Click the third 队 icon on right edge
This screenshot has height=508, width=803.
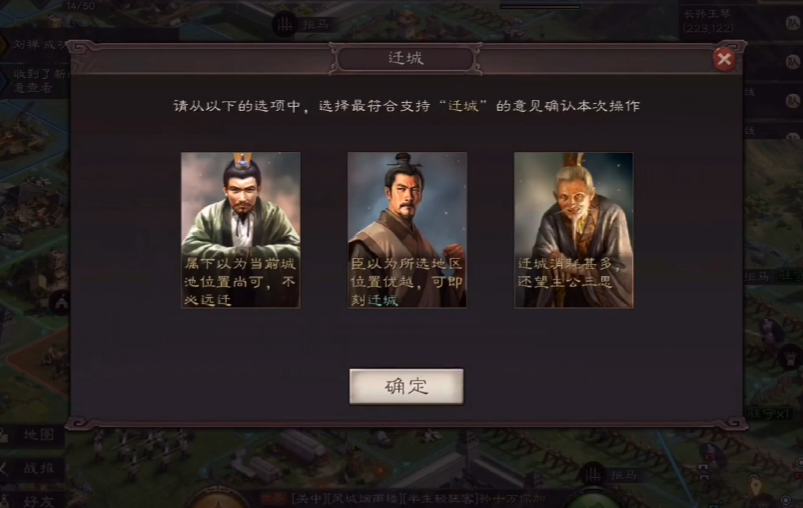(793, 100)
